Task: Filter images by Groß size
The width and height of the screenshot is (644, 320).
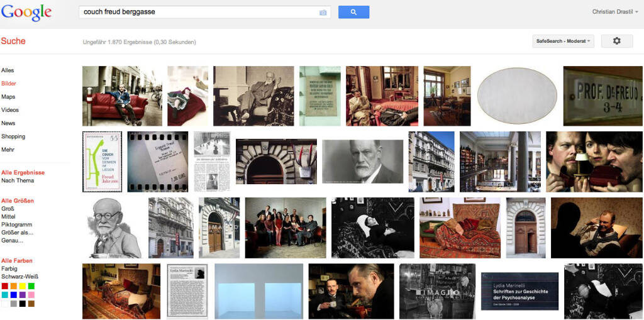Action: click(8, 208)
